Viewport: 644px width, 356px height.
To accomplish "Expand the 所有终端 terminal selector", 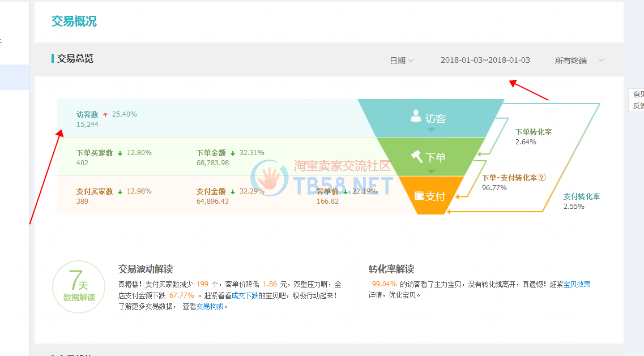I will (579, 61).
